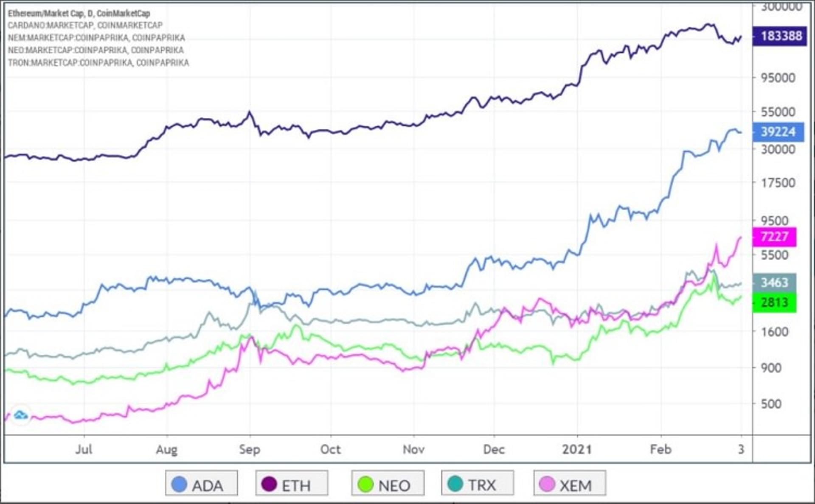Viewport: 815px width, 504px height.
Task: Click the ETH purple circle legend icon
Action: point(269,484)
